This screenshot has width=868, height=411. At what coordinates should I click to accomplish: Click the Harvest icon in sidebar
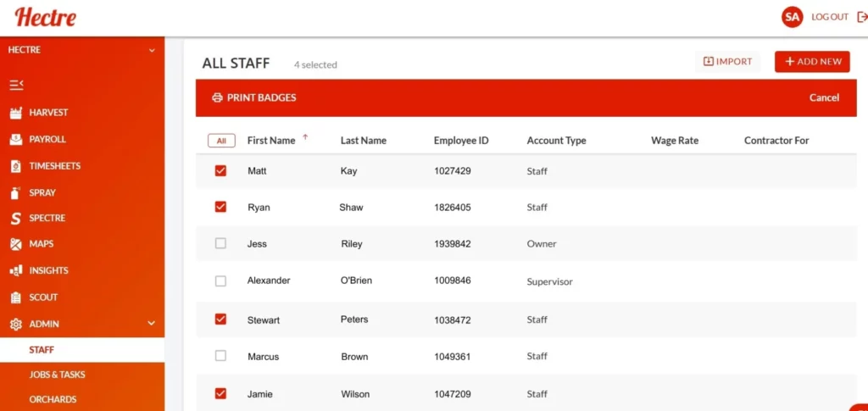click(x=15, y=113)
